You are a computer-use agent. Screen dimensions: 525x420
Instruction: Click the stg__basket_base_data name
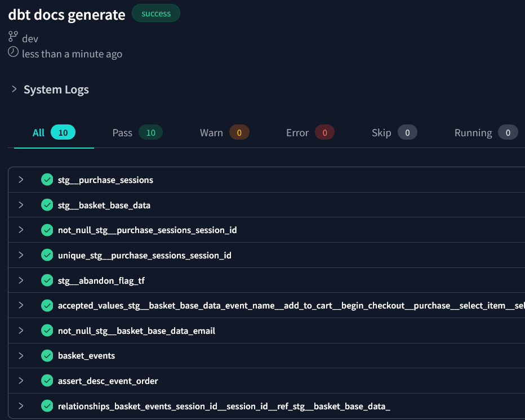click(104, 205)
